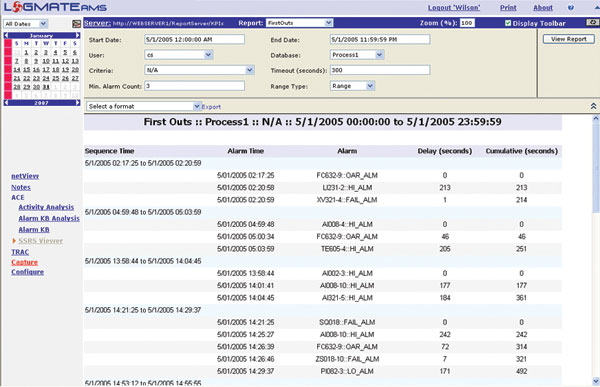Click the Sequence Time column header
Image resolution: width=600 pixels, height=387 pixels.
109,151
